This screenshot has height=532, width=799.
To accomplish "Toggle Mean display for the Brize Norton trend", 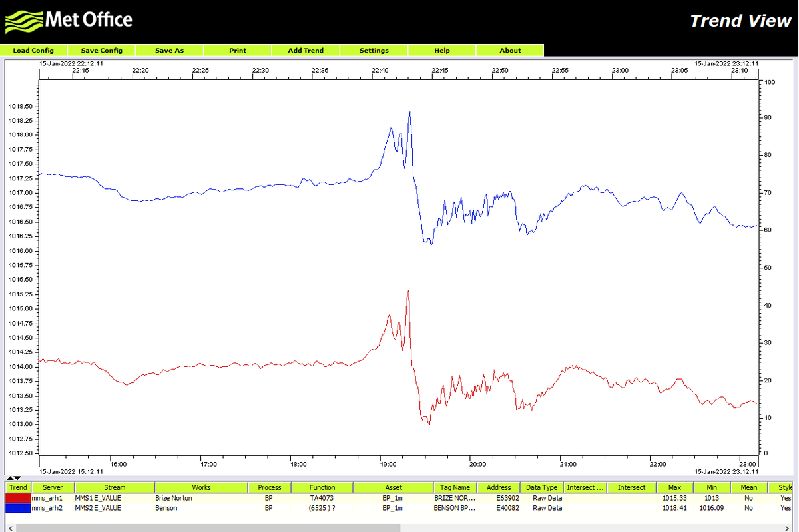I will 748,497.
